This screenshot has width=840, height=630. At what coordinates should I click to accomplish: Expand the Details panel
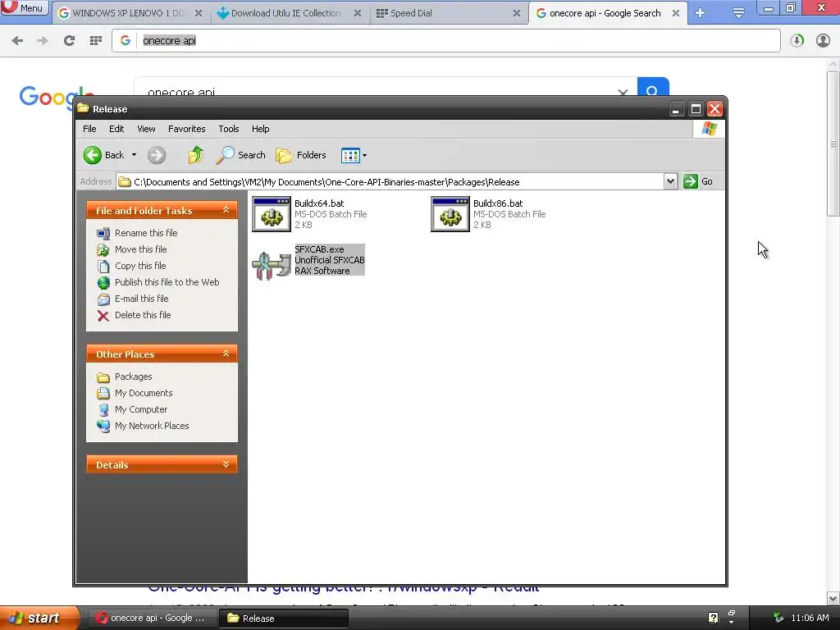pyautogui.click(x=226, y=465)
